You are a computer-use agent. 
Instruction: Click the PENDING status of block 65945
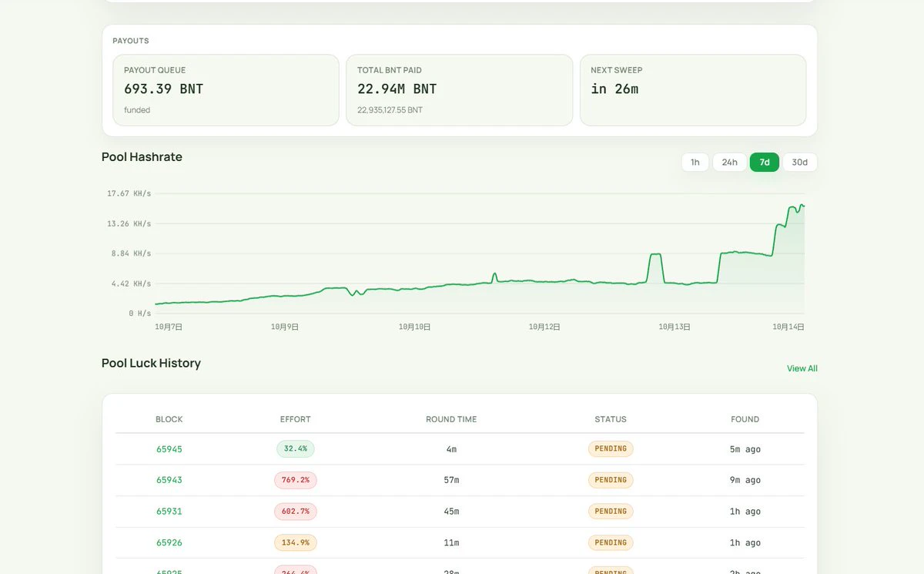[611, 448]
